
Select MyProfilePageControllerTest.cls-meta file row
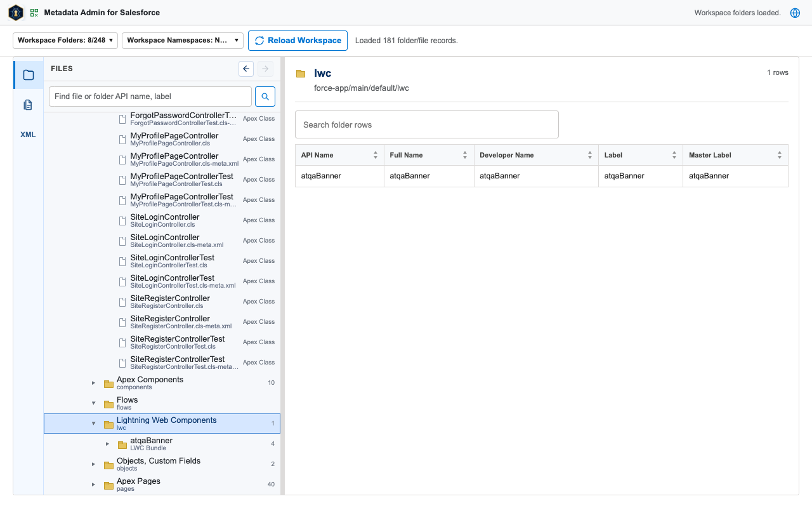point(162,200)
